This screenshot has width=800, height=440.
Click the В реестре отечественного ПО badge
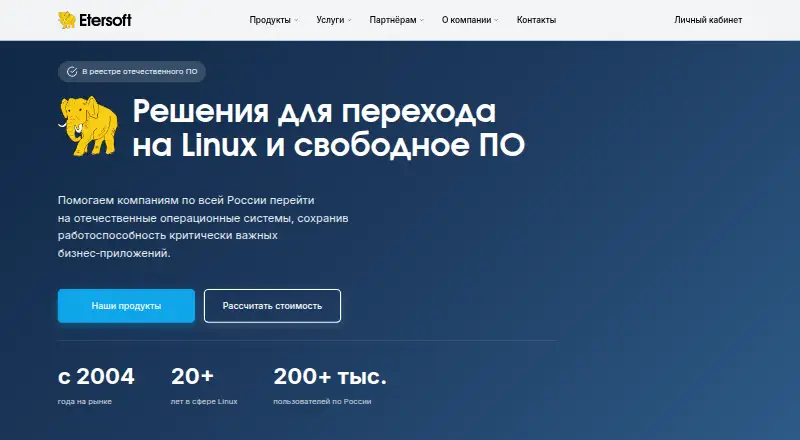tap(132, 71)
